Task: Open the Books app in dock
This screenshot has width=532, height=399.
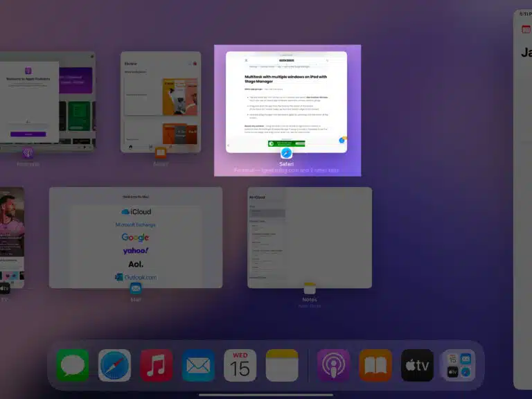Action: (375, 365)
